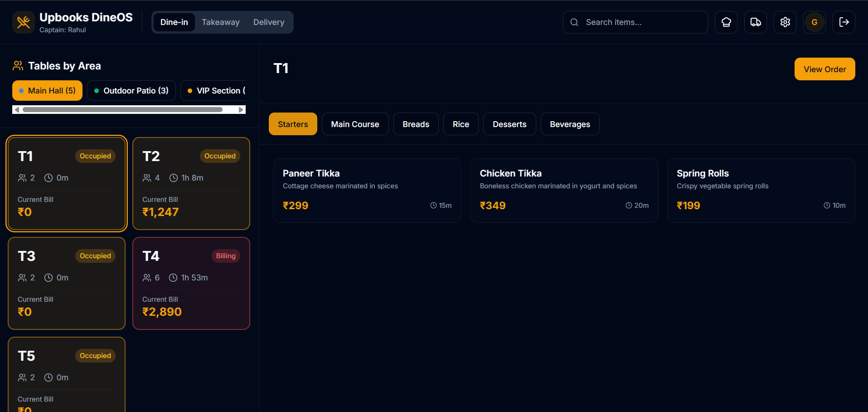Click the user avatar G icon
Viewport: 868px width, 412px height.
[x=815, y=22]
